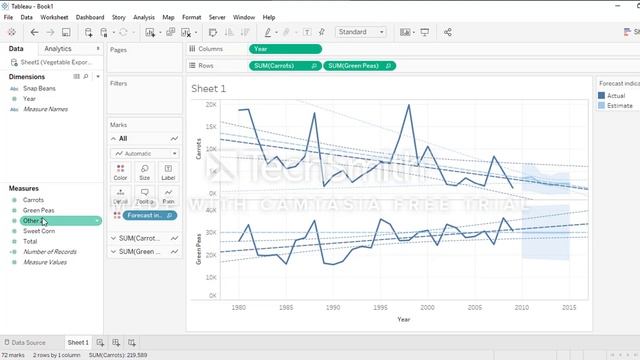Open the Standard fit dropdown

point(360,32)
